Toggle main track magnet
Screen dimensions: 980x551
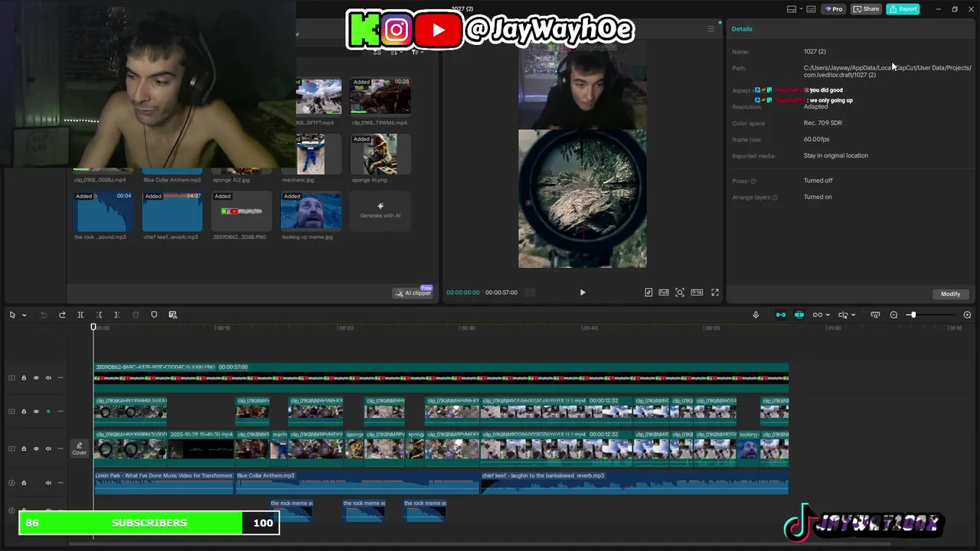tap(780, 315)
